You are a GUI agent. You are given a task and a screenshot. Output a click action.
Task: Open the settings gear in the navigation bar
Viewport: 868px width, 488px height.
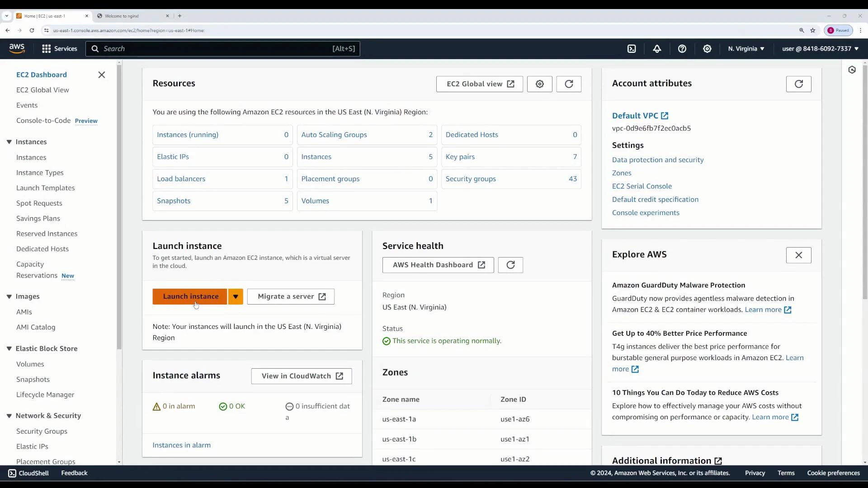[707, 48]
